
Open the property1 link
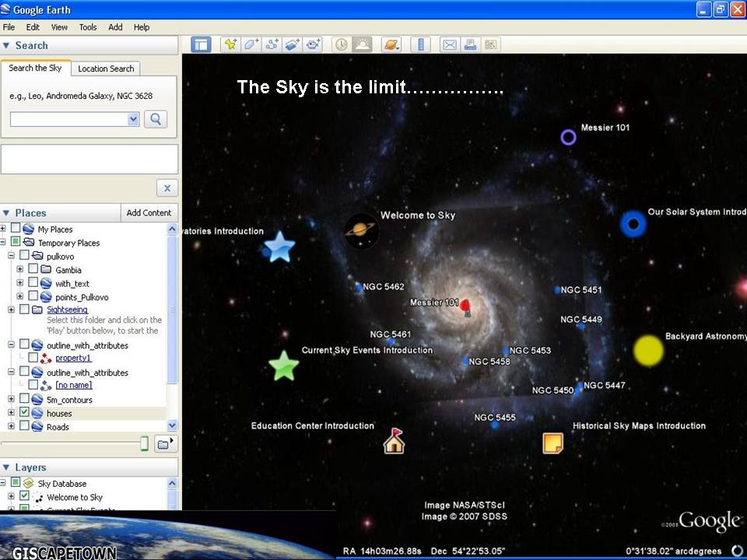pos(73,358)
